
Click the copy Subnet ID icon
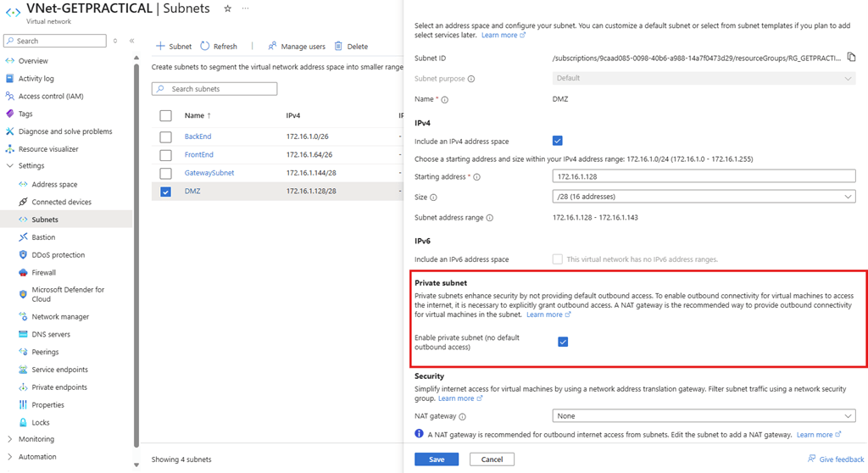click(851, 57)
